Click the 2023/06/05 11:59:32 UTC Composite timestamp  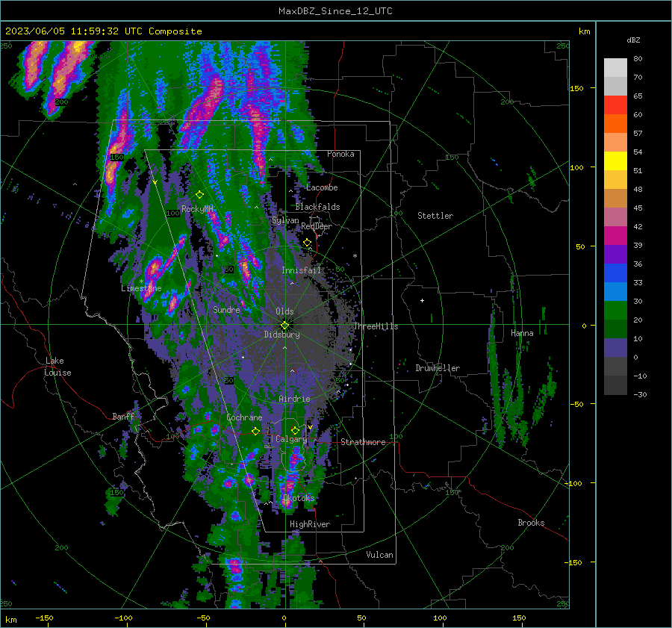pyautogui.click(x=103, y=31)
